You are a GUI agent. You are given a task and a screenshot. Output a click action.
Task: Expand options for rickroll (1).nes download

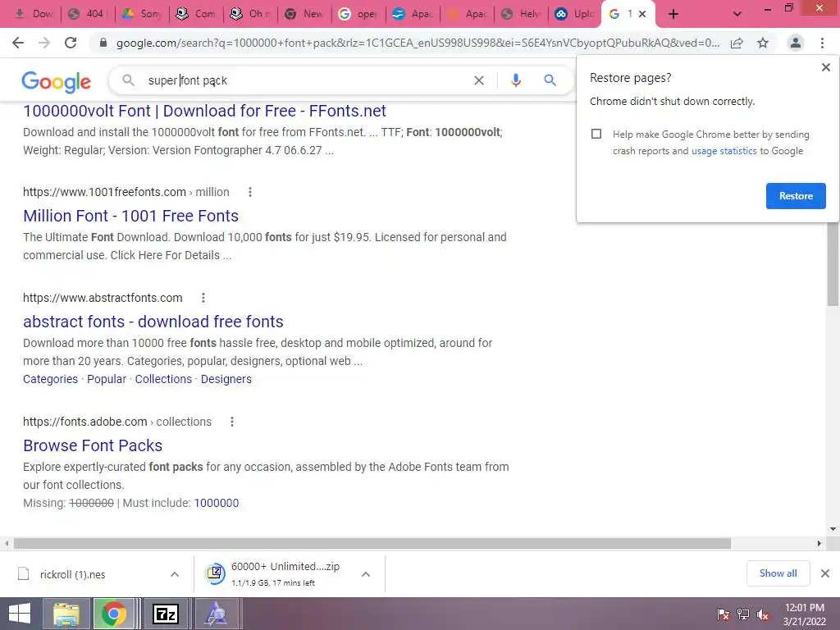click(x=175, y=574)
